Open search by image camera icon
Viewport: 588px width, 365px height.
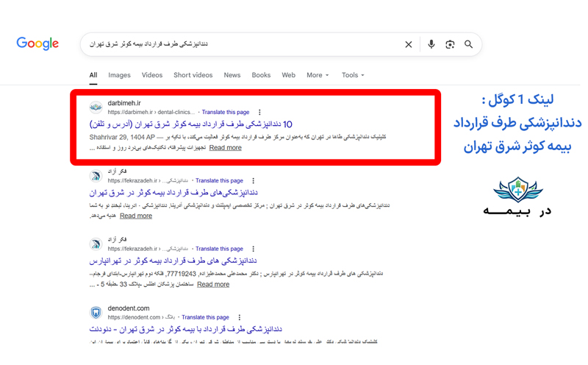coord(450,44)
